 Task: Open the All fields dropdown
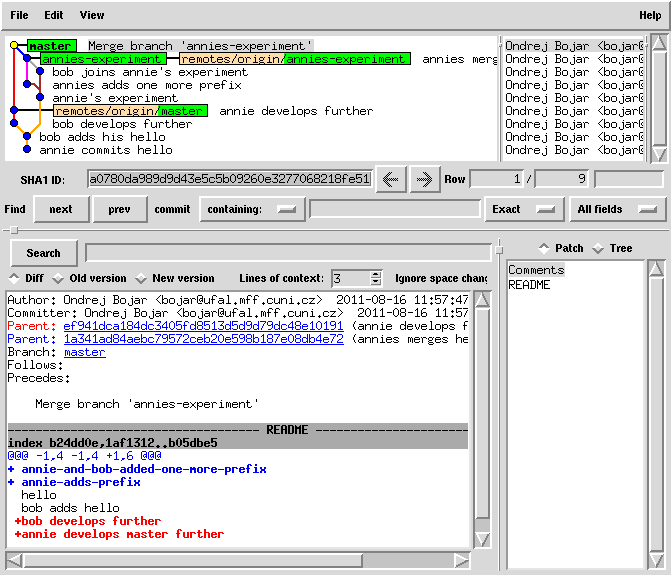(x=617, y=209)
